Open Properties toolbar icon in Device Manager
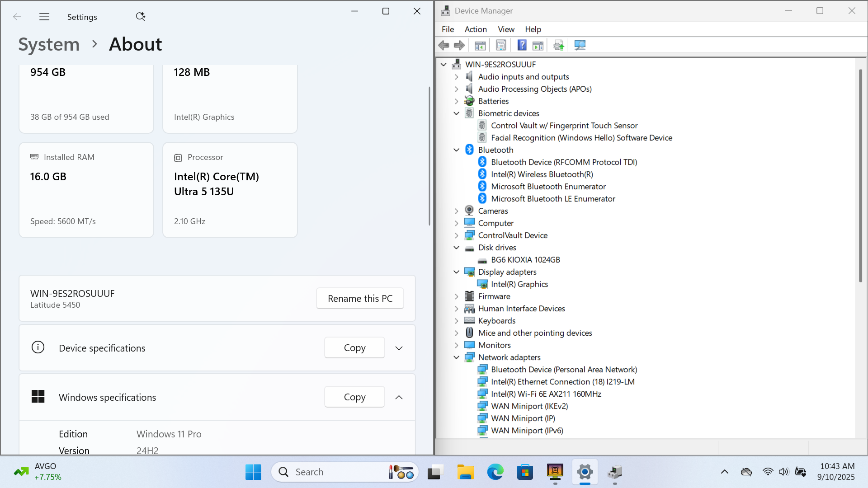Viewport: 868px width, 488px height. click(501, 45)
